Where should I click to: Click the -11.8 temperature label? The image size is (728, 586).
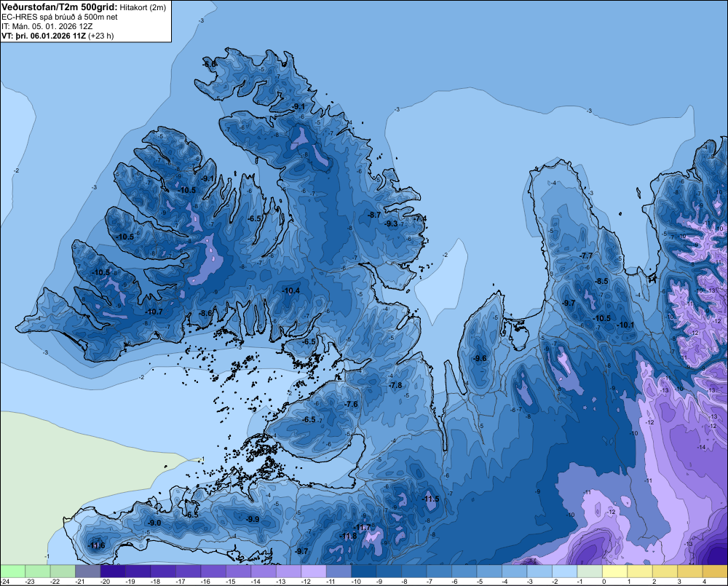tap(348, 536)
